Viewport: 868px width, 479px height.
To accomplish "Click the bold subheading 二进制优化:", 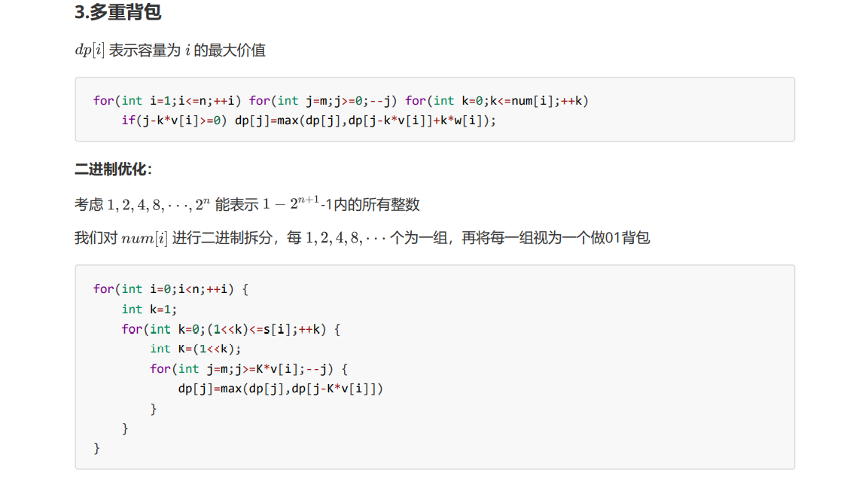I will pos(114,169).
